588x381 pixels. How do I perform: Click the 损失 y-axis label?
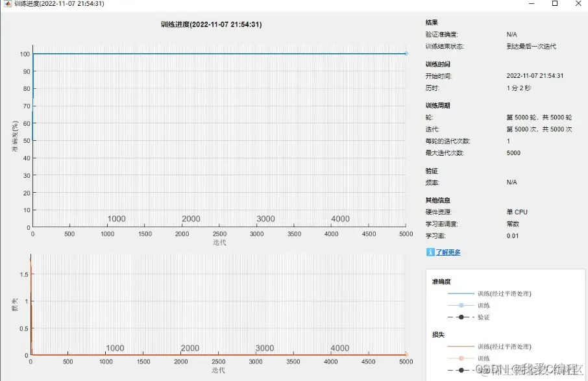15,305
